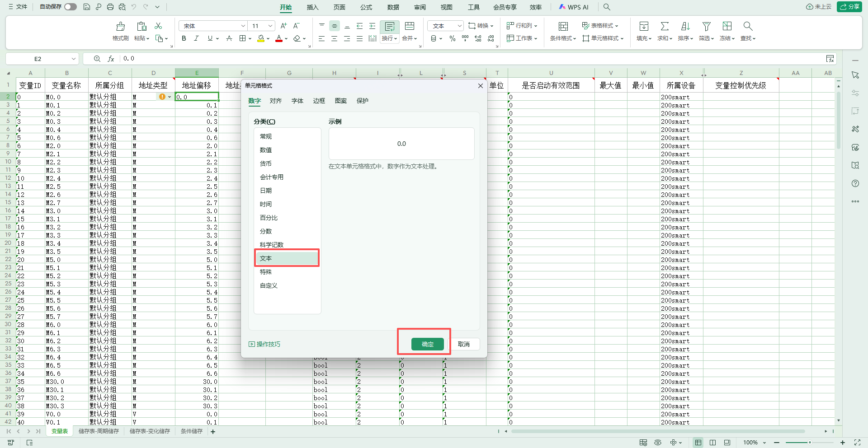This screenshot has width=868, height=448.
Task: Click the percent style icon
Action: [x=452, y=39]
